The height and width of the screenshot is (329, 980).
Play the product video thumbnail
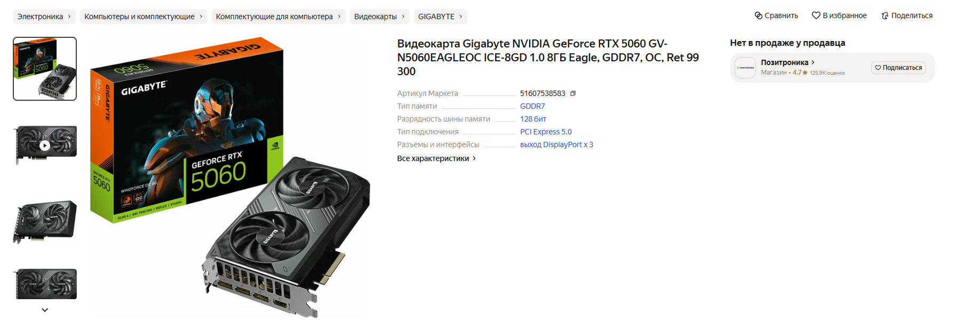tap(45, 145)
